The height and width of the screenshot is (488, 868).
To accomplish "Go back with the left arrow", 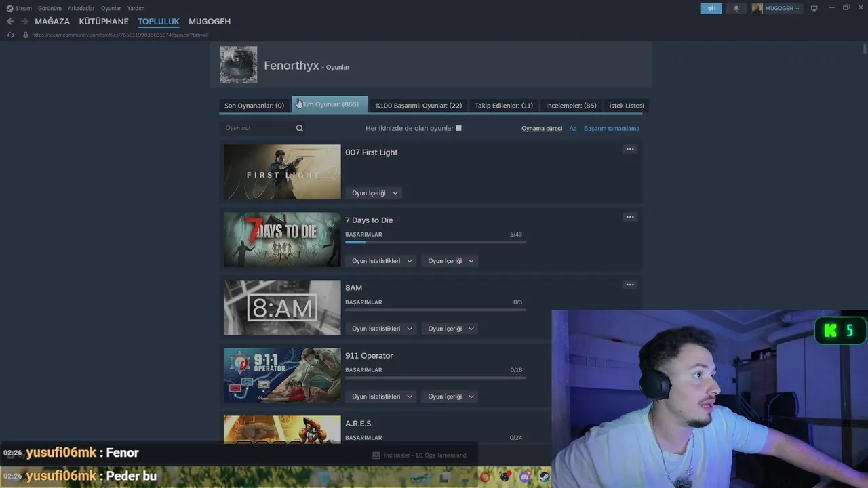I will pos(10,21).
